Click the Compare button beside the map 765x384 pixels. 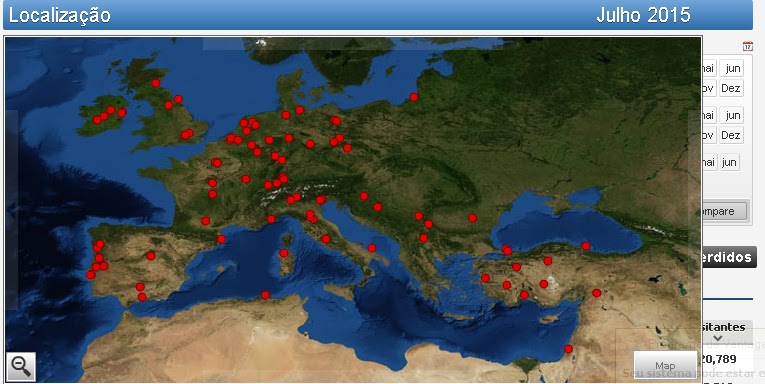[724, 212]
